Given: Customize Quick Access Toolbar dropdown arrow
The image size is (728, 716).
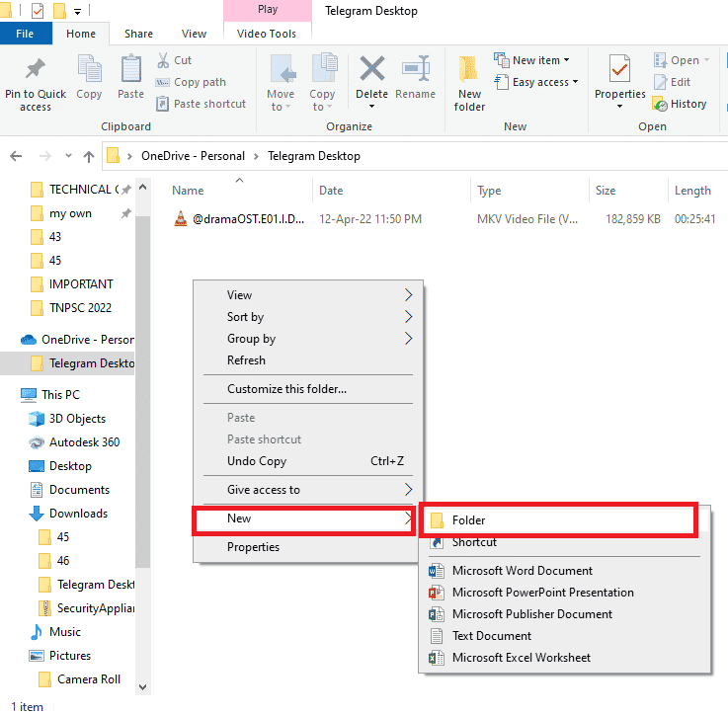Looking at the screenshot, I should 77,11.
